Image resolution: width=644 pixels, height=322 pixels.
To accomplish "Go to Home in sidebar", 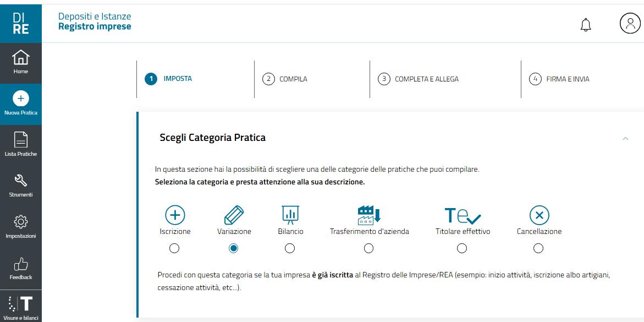I will click(21, 62).
